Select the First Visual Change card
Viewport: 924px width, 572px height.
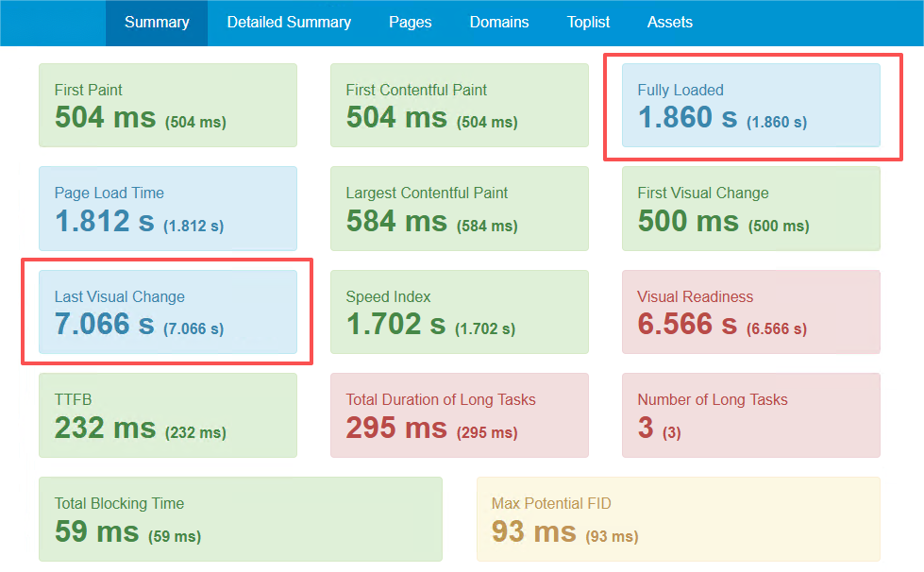[750, 209]
